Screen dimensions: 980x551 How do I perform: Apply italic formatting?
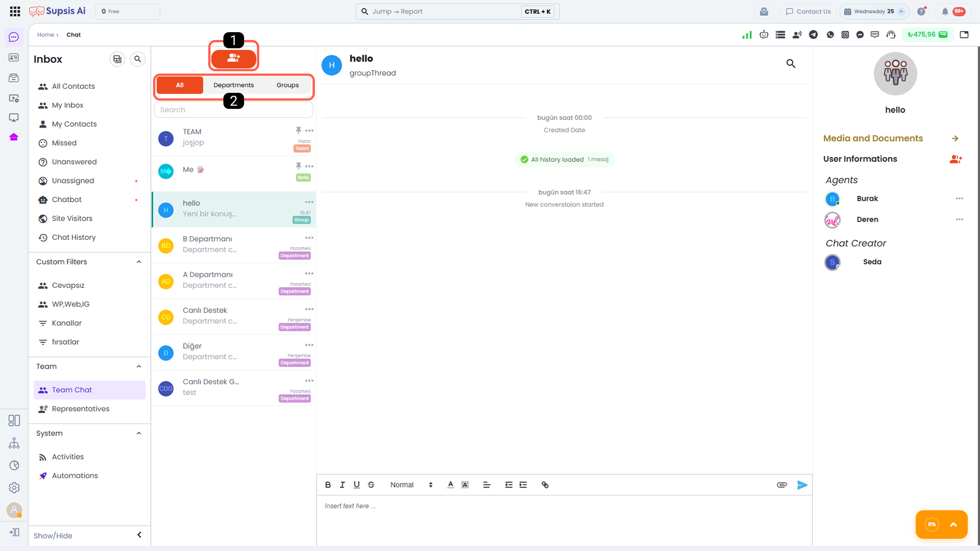coord(342,485)
